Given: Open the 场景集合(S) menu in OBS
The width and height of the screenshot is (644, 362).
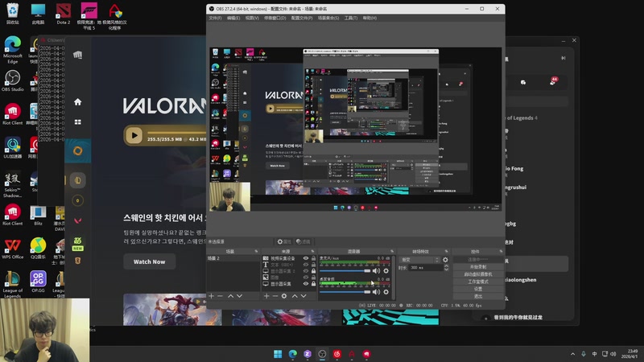Looking at the screenshot, I should click(328, 18).
